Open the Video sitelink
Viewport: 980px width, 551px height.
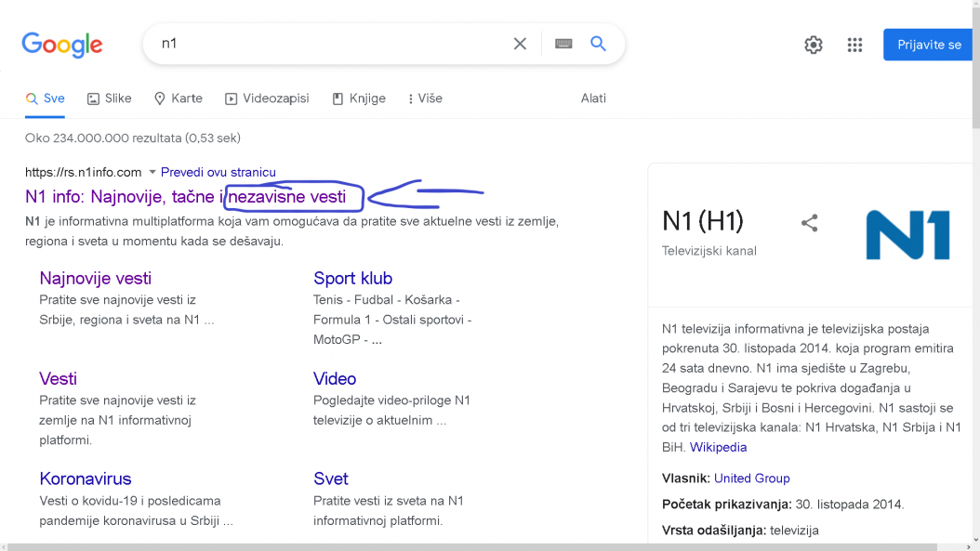click(x=335, y=378)
